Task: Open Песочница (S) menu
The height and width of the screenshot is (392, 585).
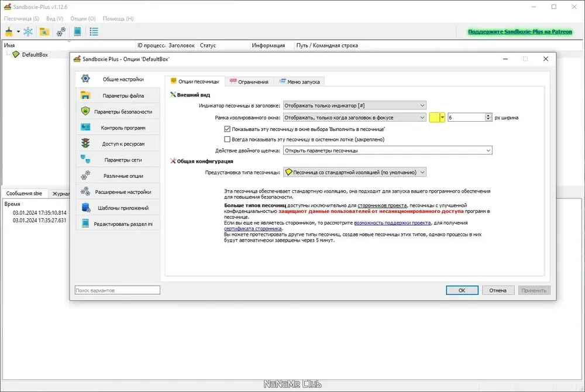Action: coord(22,18)
